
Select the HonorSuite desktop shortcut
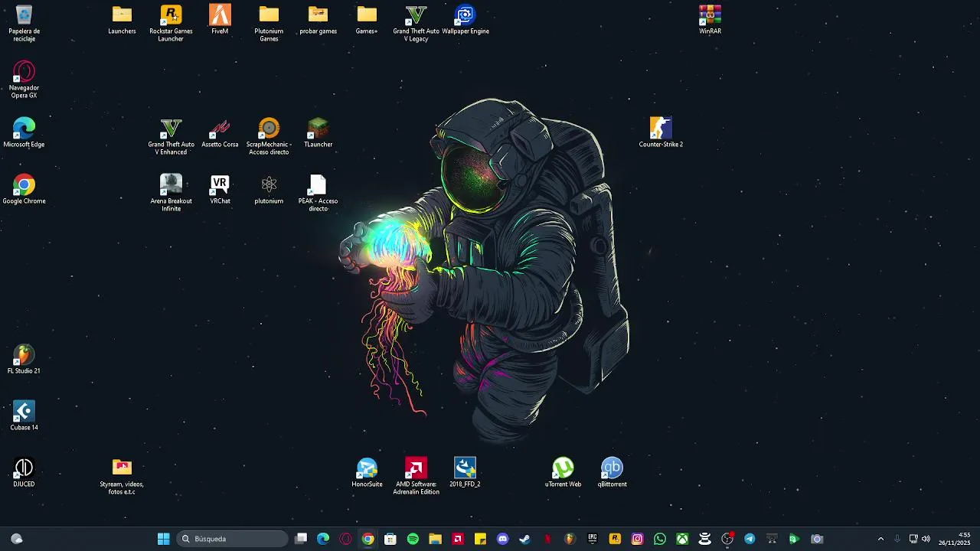click(x=367, y=472)
